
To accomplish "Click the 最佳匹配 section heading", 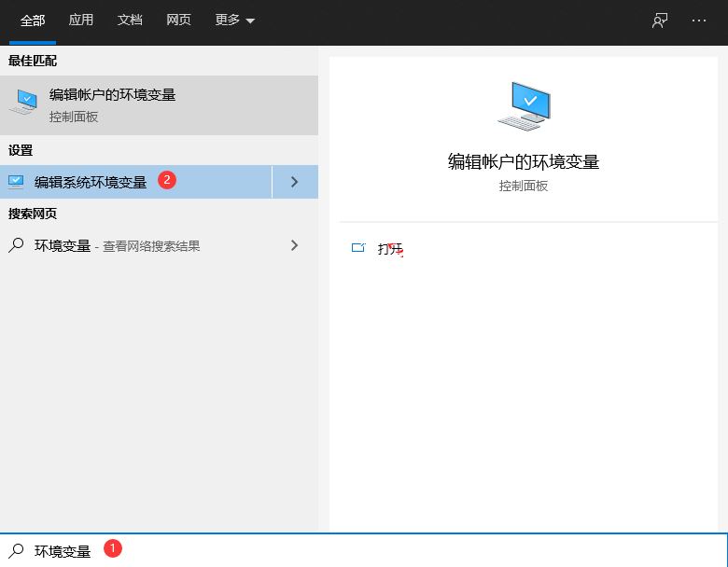I will coord(33,61).
